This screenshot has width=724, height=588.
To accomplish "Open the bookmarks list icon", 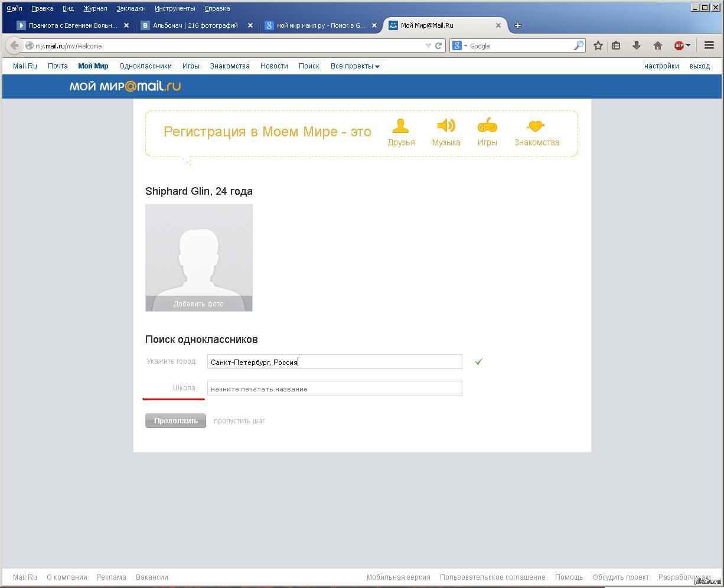I will (x=616, y=45).
